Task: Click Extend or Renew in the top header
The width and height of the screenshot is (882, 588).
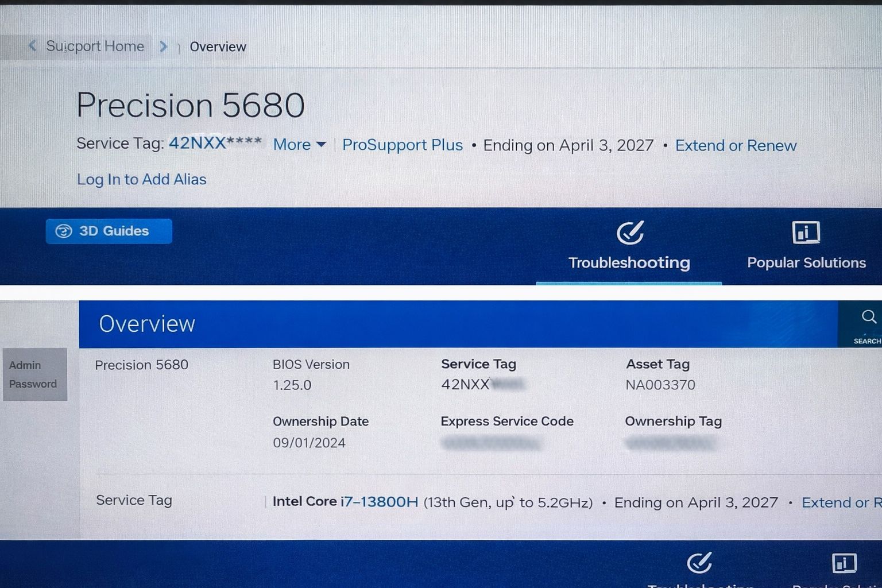Action: [x=736, y=146]
